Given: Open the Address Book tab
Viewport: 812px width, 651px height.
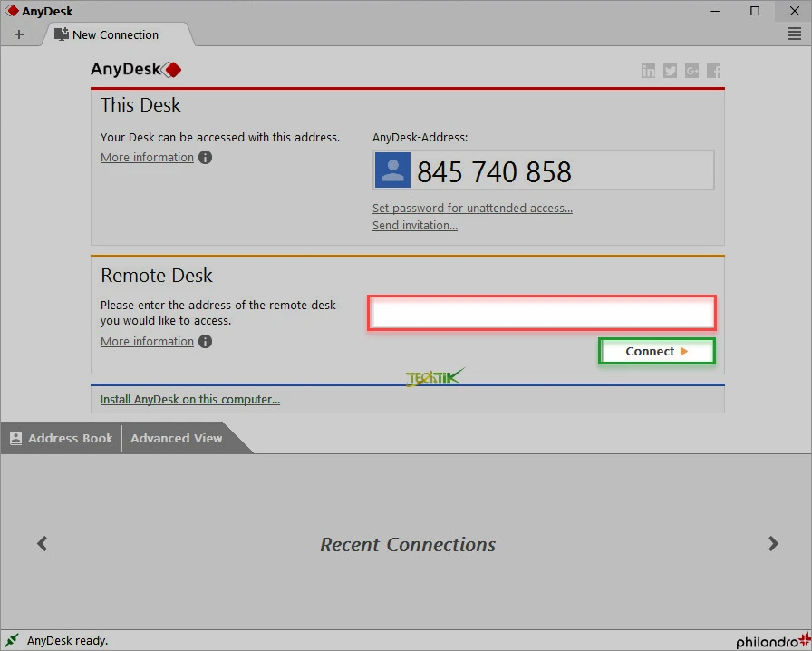Looking at the screenshot, I should (61, 438).
